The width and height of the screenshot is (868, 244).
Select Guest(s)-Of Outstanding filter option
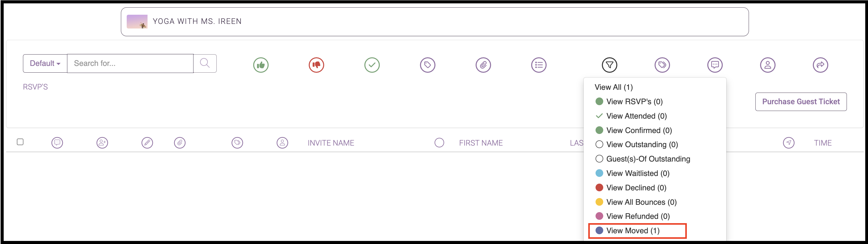642,159
